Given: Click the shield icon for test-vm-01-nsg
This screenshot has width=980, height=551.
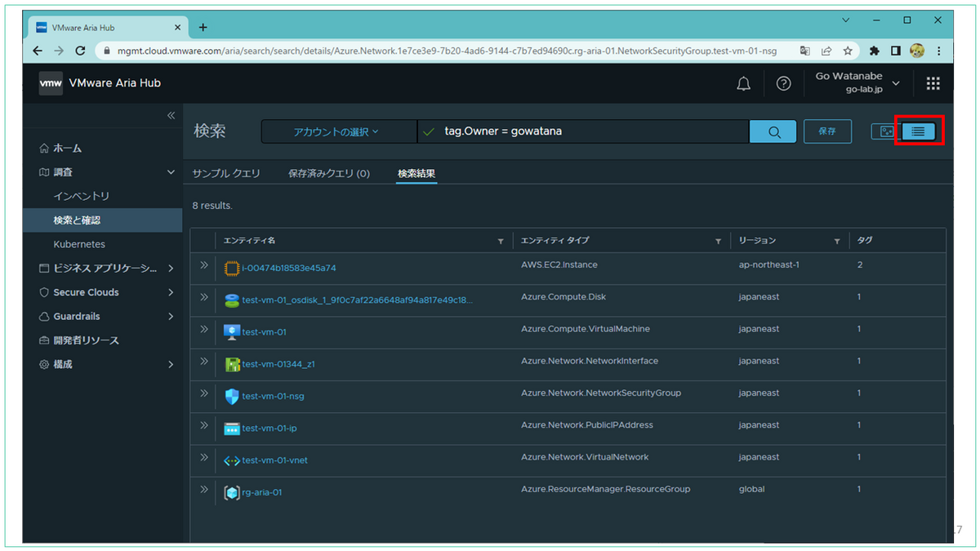Looking at the screenshot, I should 231,396.
